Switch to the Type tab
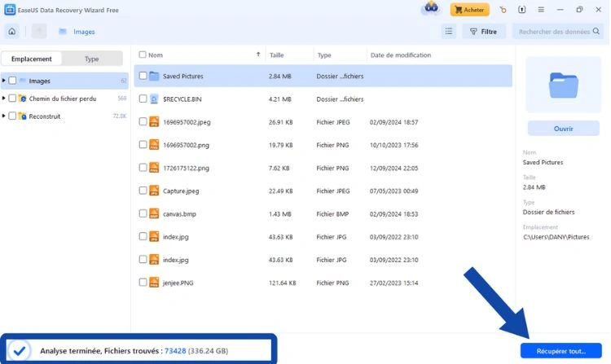Viewport: 611px width, 364px height. [92, 59]
